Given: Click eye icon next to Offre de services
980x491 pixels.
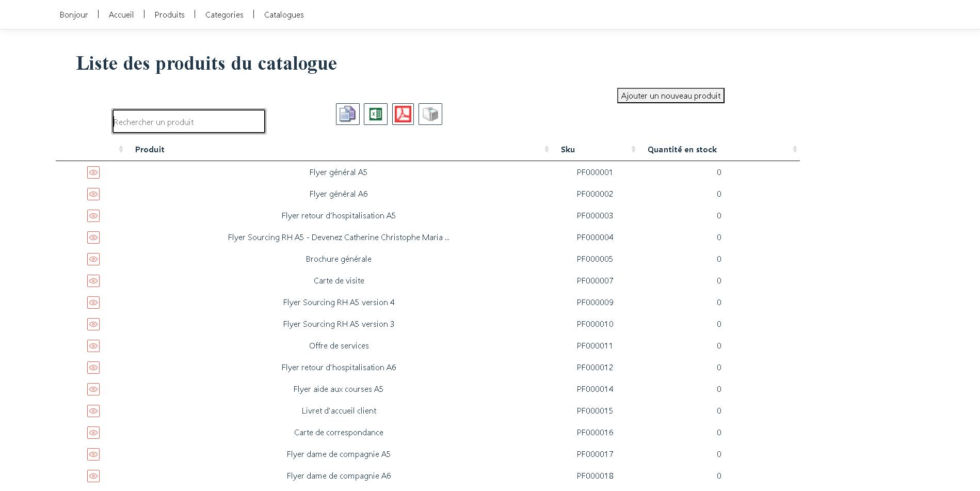Looking at the screenshot, I should point(93,346).
